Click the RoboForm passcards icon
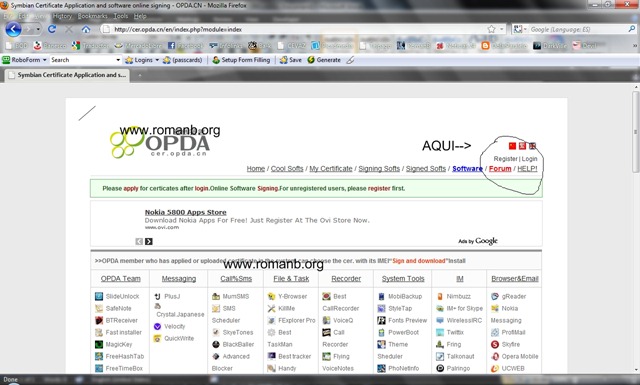Viewport: 640px width, 385px height. pyautogui.click(x=182, y=60)
